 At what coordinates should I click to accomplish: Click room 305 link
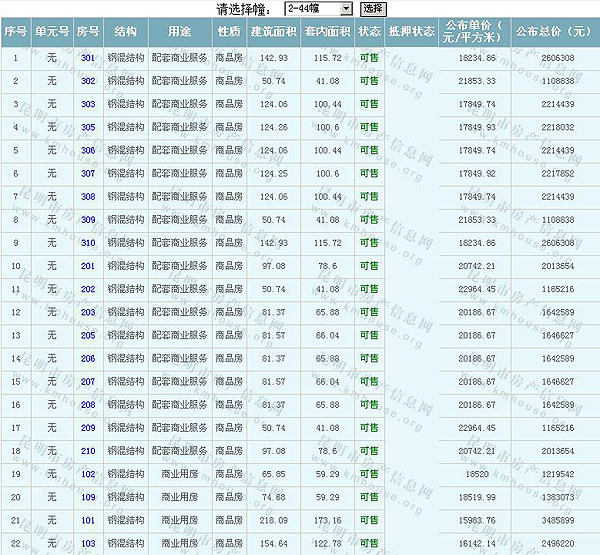(x=88, y=127)
